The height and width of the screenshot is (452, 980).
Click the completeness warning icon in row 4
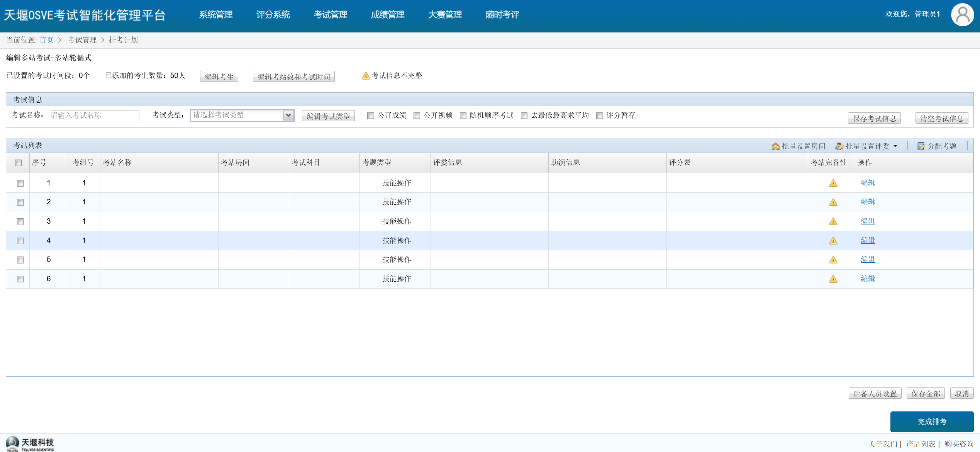[x=833, y=241]
